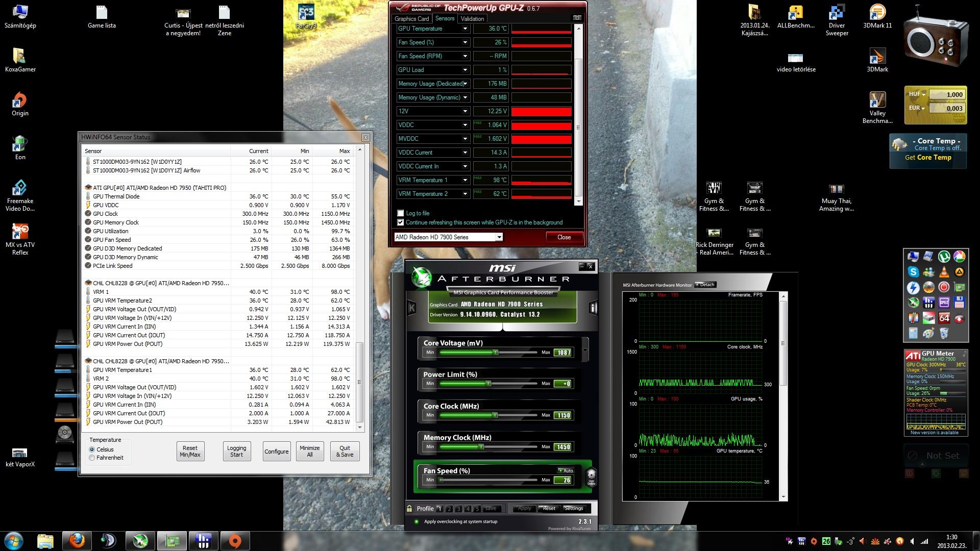The image size is (980, 551).
Task: Open GPU Temperature sensor dropdown
Action: (465, 29)
